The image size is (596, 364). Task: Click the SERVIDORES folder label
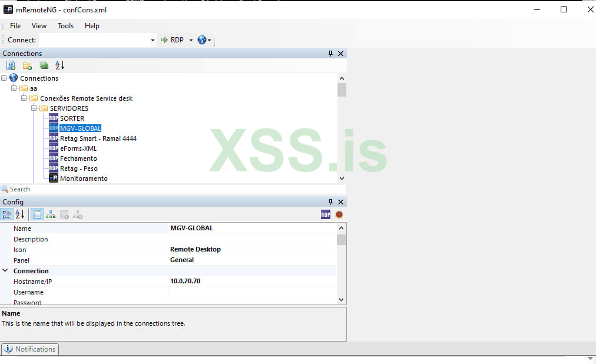pyautogui.click(x=69, y=108)
